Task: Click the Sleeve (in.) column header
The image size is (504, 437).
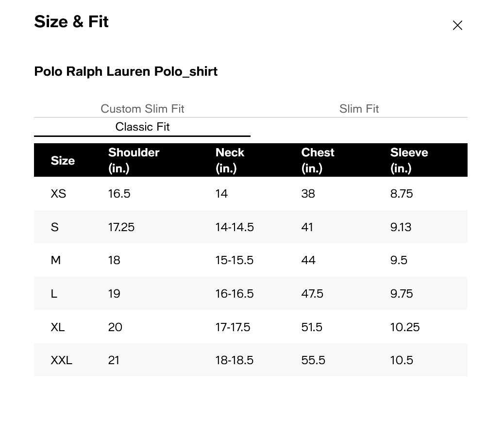Action: click(x=409, y=160)
